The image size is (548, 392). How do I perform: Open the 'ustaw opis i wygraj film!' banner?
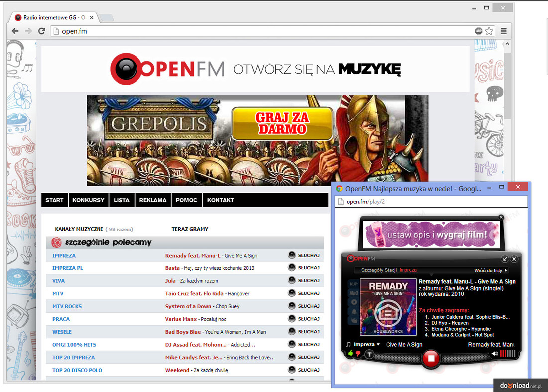pyautogui.click(x=431, y=234)
